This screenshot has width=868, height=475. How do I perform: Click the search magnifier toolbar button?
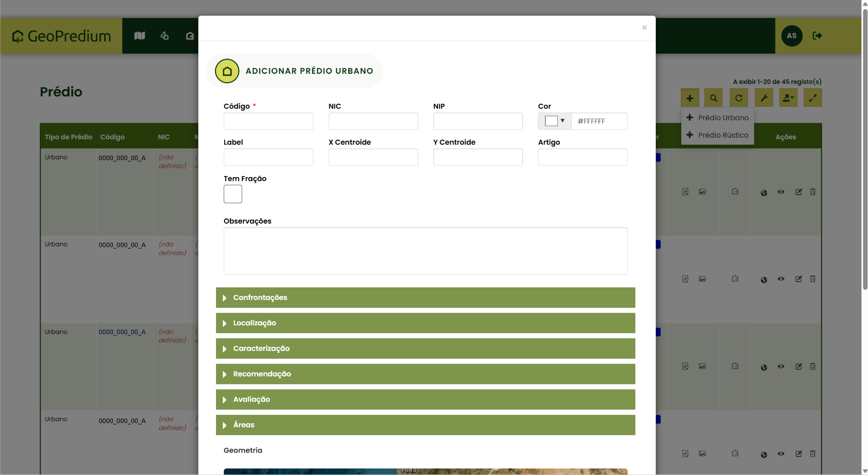pyautogui.click(x=713, y=98)
